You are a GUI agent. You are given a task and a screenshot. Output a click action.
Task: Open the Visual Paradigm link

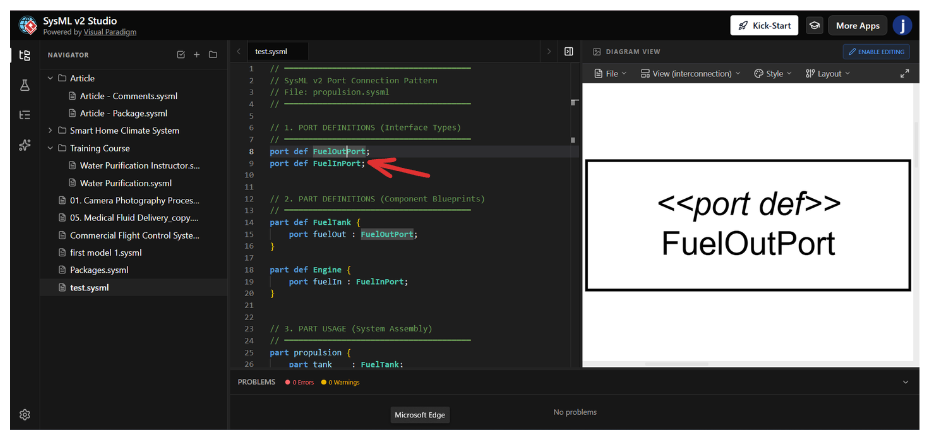tap(110, 32)
